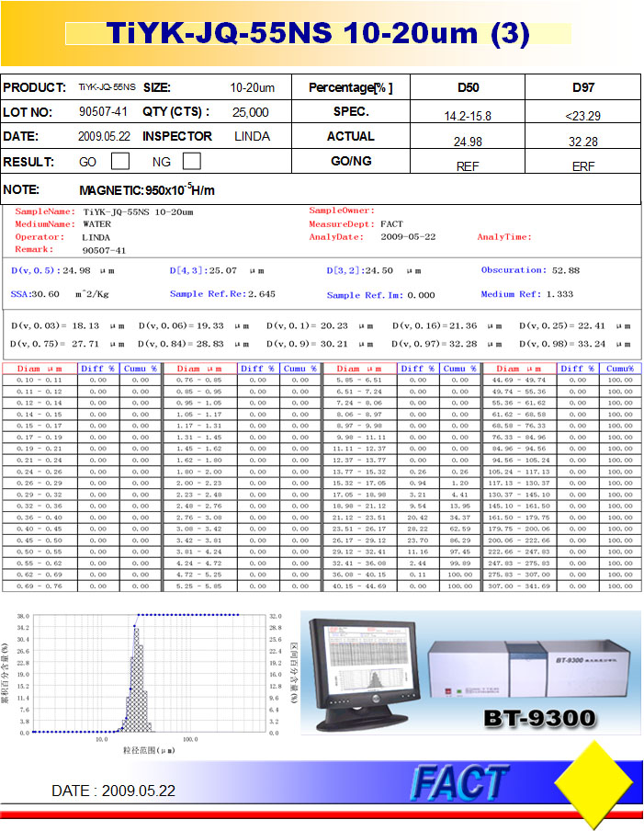Select the Obscuration value 52.88
The width and height of the screenshot is (644, 831).
pyautogui.click(x=566, y=270)
